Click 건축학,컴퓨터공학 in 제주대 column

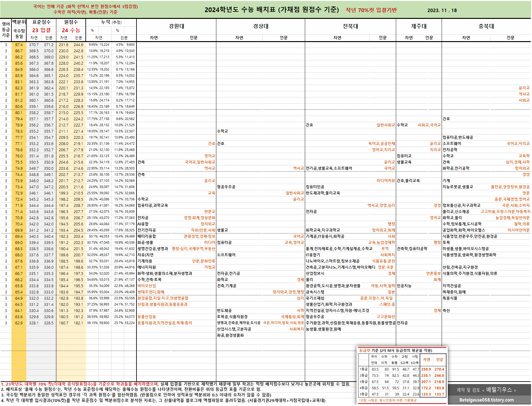(412, 249)
